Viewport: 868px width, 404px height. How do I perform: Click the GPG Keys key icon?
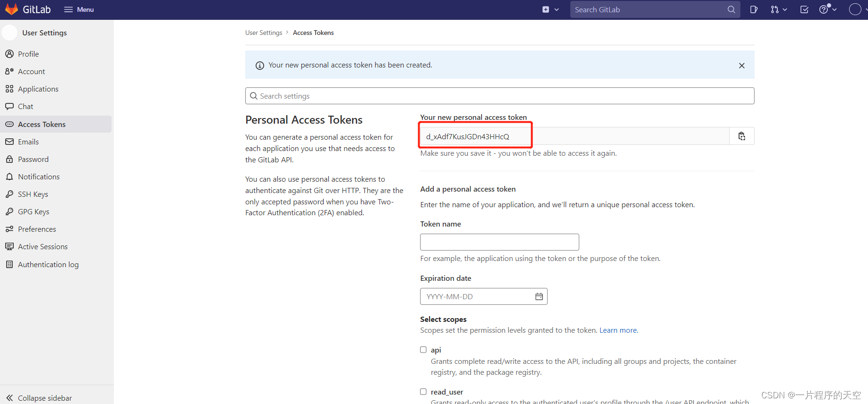[9, 211]
